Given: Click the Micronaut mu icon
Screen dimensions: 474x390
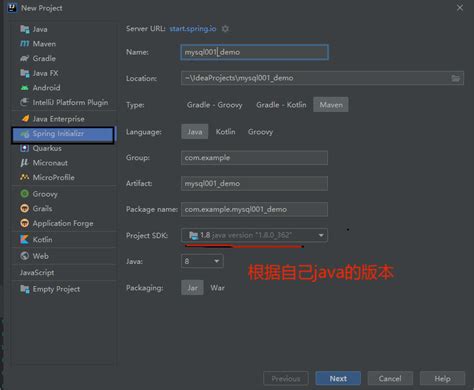Looking at the screenshot, I should (x=25, y=163).
